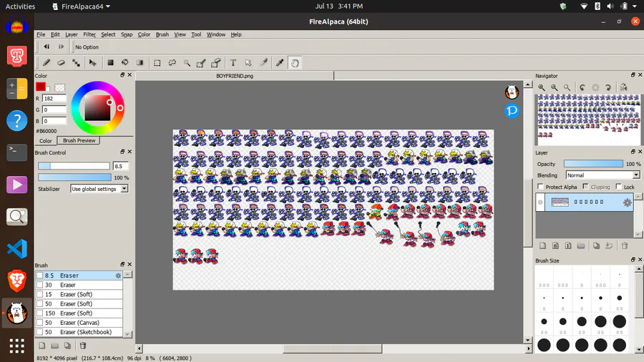Viewport: 644px width, 362px height.
Task: Select the rectangular Select tool
Action: [157, 63]
